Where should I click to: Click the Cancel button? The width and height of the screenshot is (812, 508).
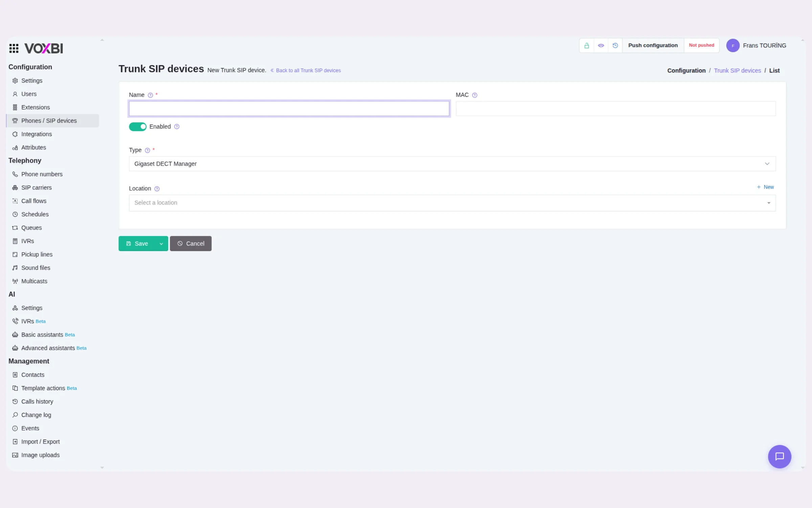click(191, 244)
